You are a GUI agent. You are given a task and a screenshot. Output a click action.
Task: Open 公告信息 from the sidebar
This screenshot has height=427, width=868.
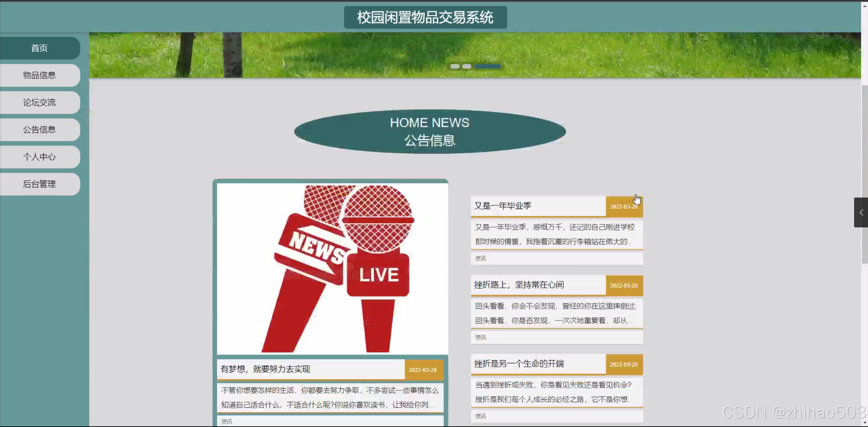[x=39, y=129]
